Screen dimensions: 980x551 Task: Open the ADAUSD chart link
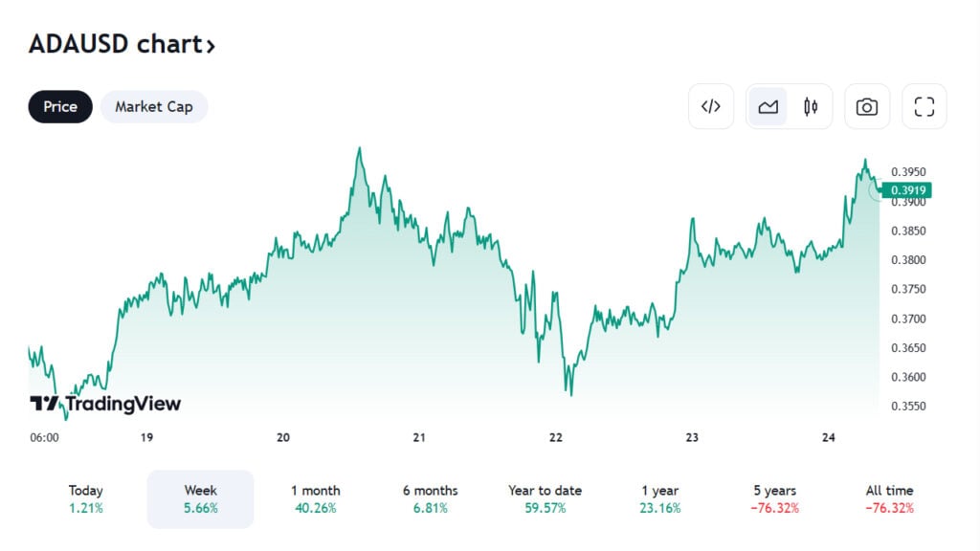click(122, 44)
